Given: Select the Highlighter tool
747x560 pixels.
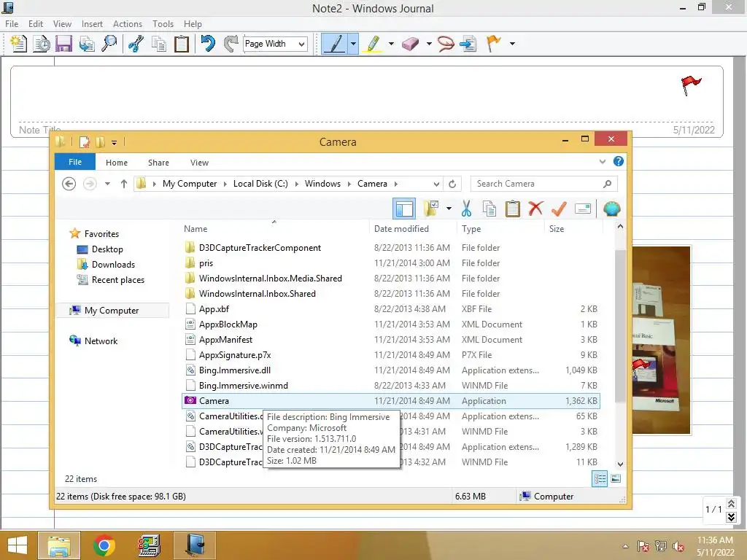Looking at the screenshot, I should (x=373, y=44).
